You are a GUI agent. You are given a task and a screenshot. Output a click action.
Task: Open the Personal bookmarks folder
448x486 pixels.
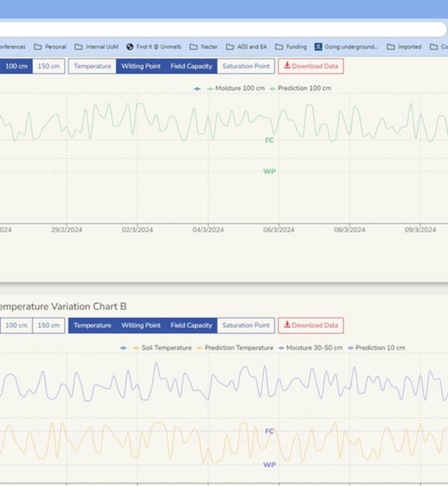tap(50, 47)
